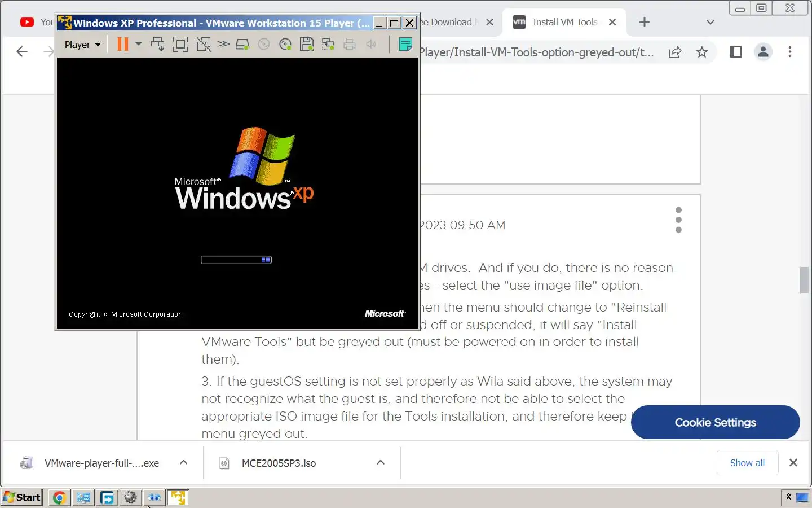This screenshot has width=812, height=508.
Task: Click the active CD/DVD drive icon with green dot
Action: pos(285,44)
